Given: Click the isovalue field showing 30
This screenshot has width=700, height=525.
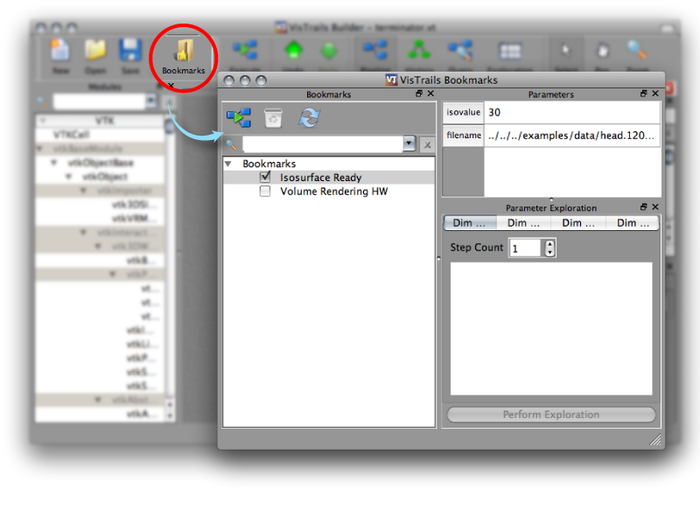Looking at the screenshot, I should click(570, 112).
